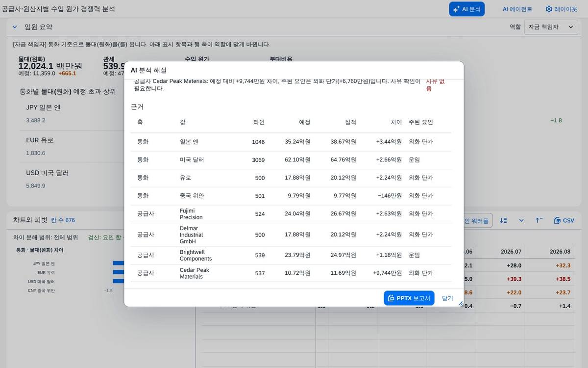The width and height of the screenshot is (588, 368).
Task: Click the −146만원 difference cell
Action: coord(390,196)
